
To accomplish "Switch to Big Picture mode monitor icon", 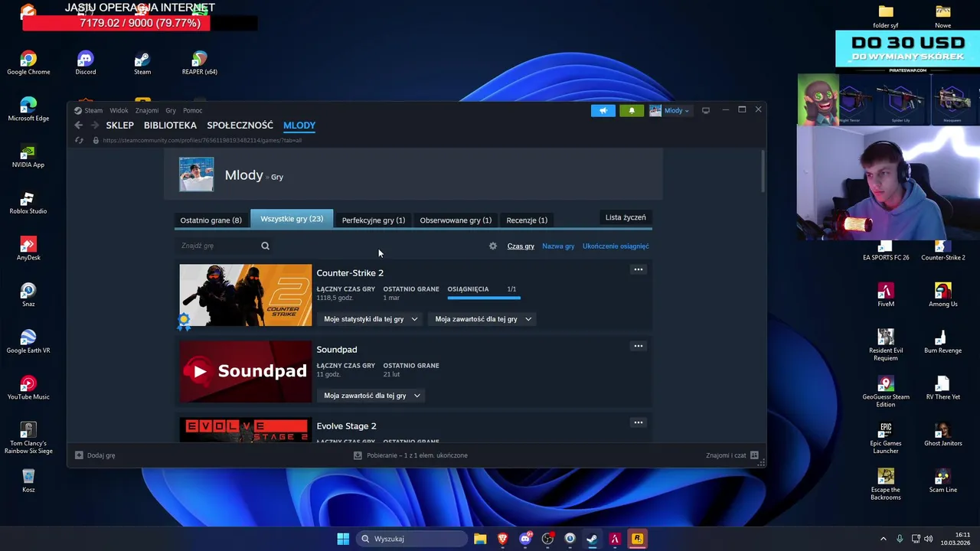I will pos(706,110).
